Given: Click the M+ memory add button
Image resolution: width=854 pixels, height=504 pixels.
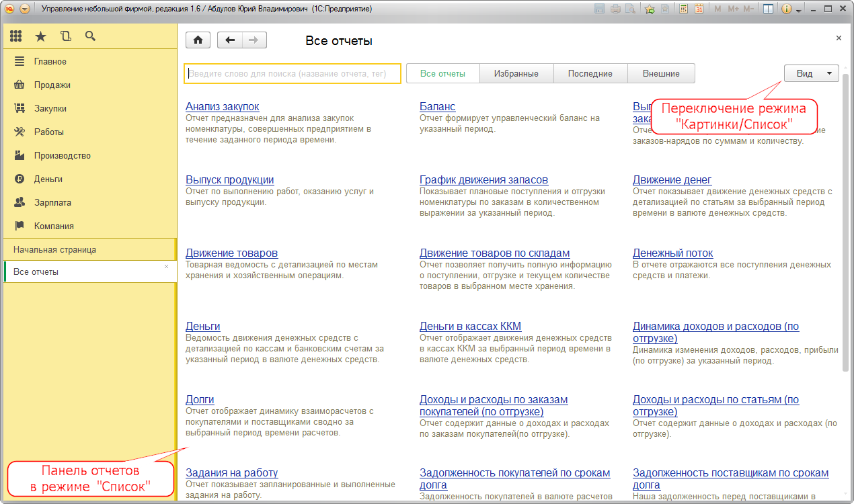Looking at the screenshot, I should (734, 9).
